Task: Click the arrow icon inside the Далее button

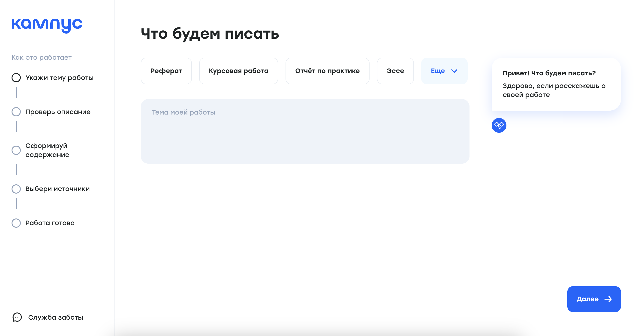Action: coord(608,299)
